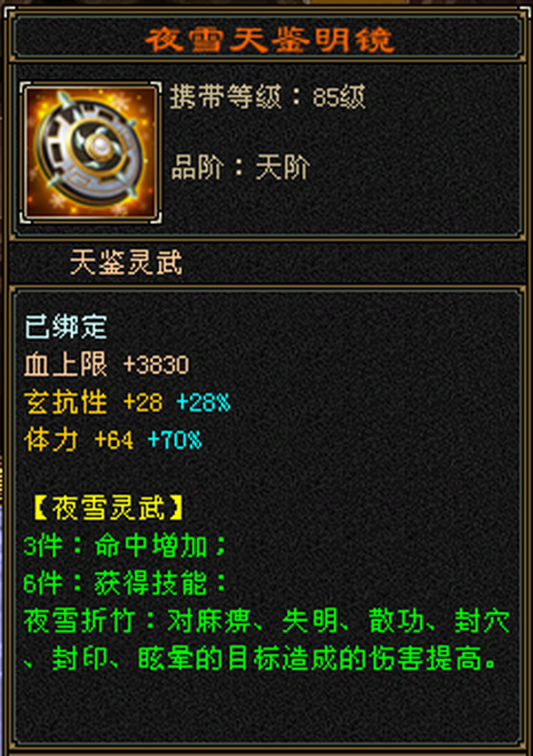Select the 携带等级 85级 text
Screen dimensions: 533x756
(267, 97)
